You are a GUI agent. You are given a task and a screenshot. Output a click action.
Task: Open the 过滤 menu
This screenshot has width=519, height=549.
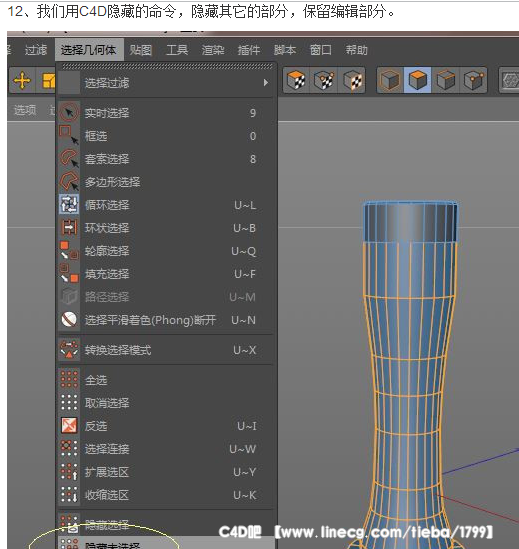pos(35,50)
